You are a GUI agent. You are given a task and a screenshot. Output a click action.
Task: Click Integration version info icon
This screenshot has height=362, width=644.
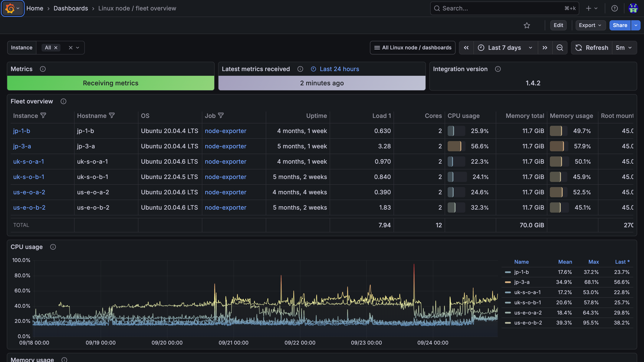[498, 69]
